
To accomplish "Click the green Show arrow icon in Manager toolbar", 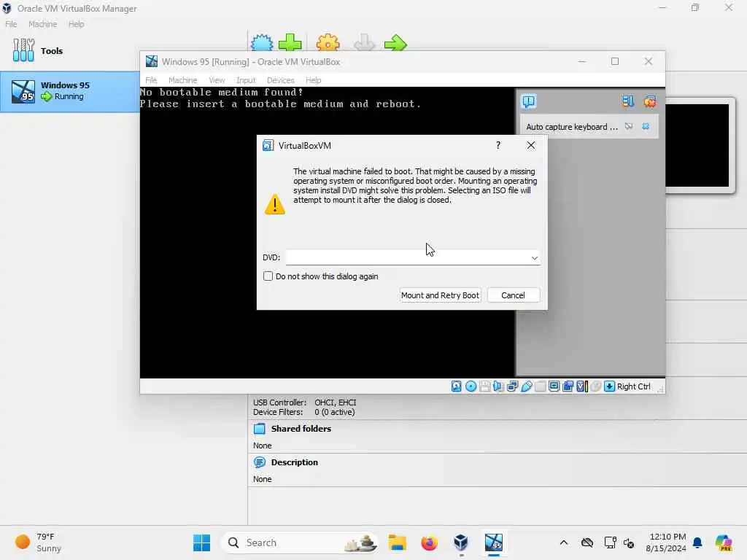I will pyautogui.click(x=395, y=44).
